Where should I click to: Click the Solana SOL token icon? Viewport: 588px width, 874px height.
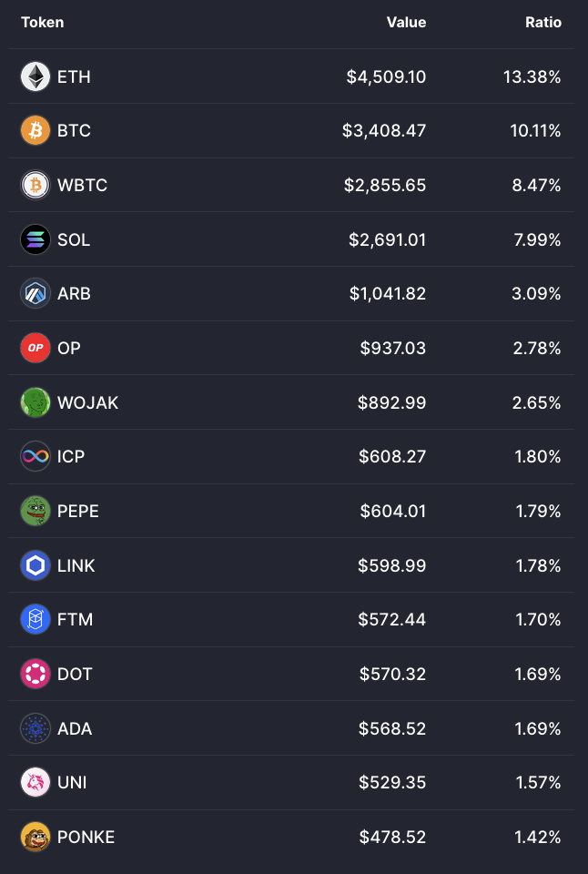[x=35, y=239]
